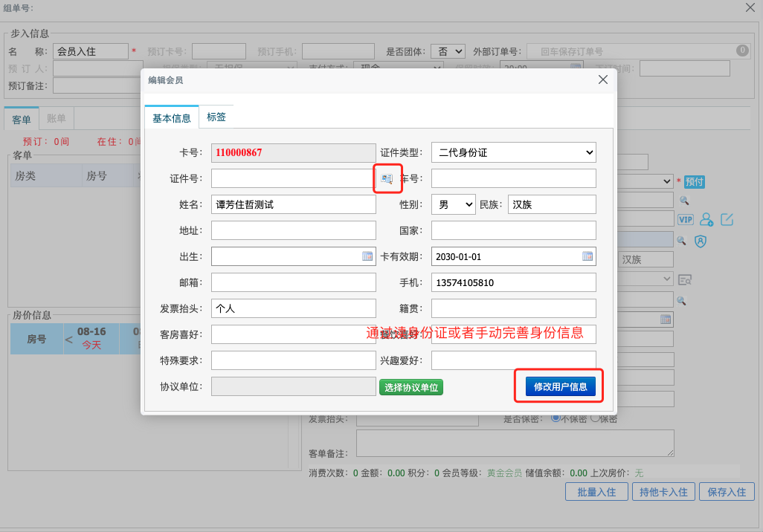Screen dimensions: 763x532
Task: Focus the 外部订单号 field with 回车保存订单号 hint
Action: pos(637,51)
